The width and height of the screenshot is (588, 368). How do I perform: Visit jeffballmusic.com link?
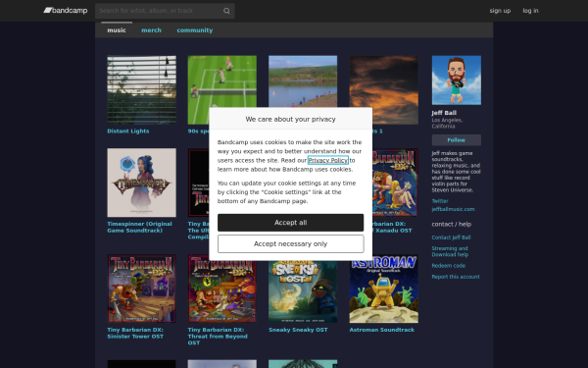(x=453, y=209)
